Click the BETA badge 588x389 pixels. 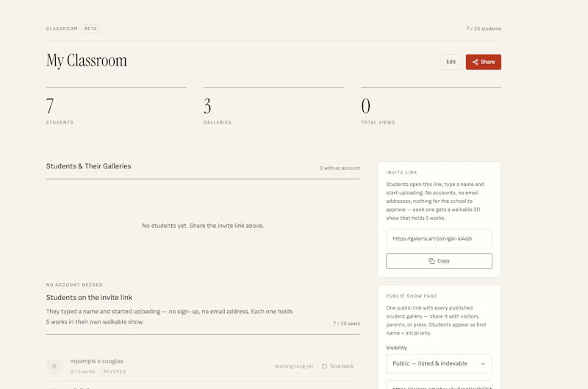[90, 29]
